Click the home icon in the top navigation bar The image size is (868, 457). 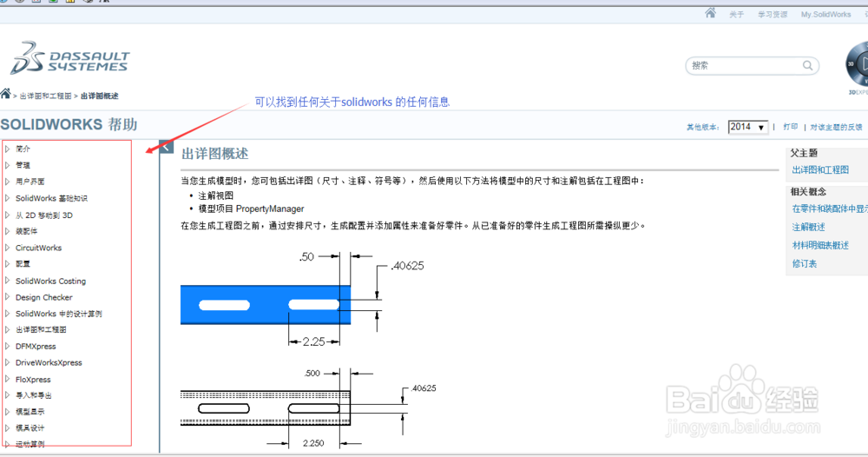point(710,13)
